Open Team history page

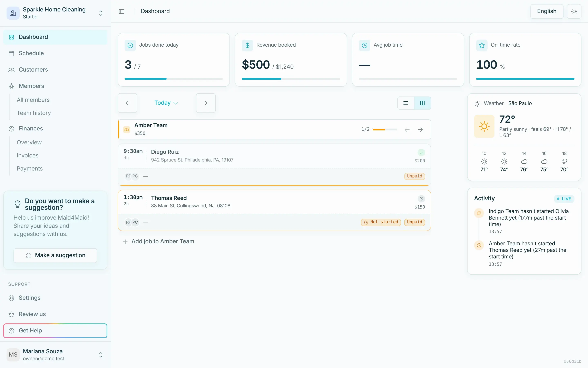coord(34,113)
